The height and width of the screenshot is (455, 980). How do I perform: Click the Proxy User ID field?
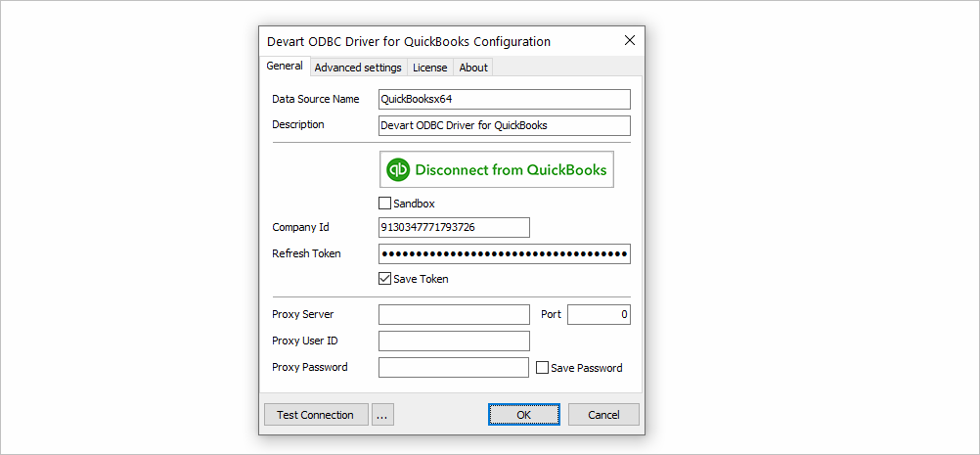coord(455,341)
